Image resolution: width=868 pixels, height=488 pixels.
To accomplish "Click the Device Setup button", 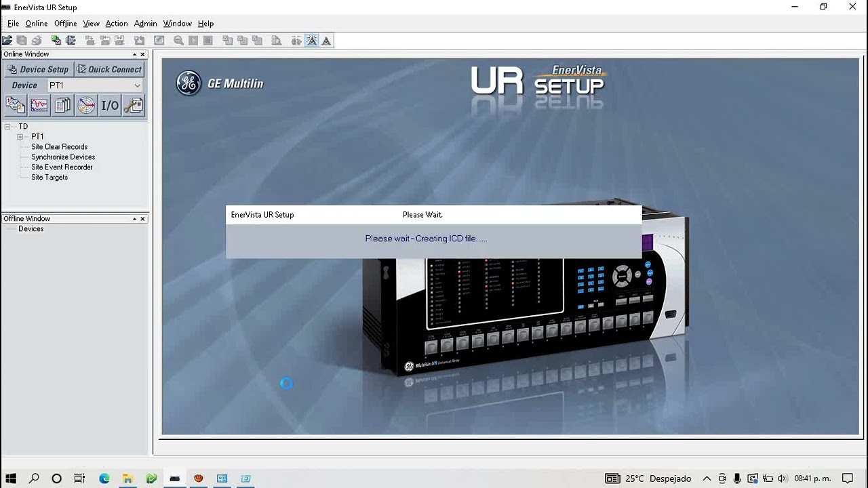I will click(x=38, y=69).
